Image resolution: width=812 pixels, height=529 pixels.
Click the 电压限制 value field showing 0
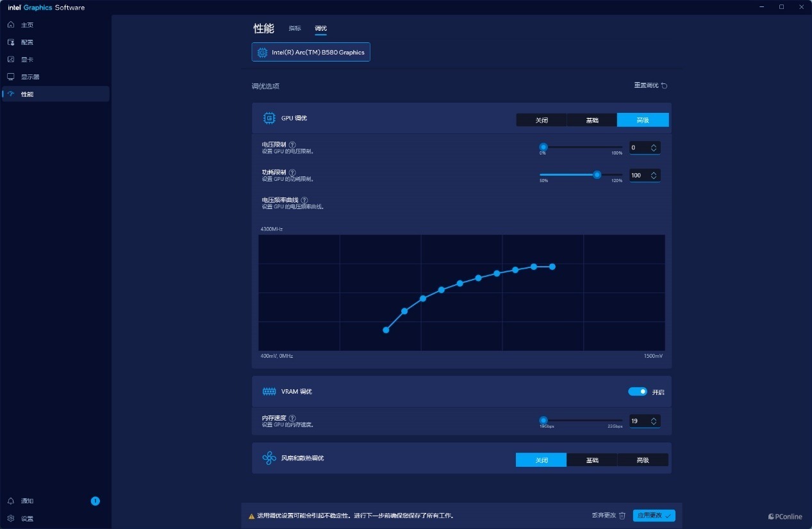click(645, 147)
